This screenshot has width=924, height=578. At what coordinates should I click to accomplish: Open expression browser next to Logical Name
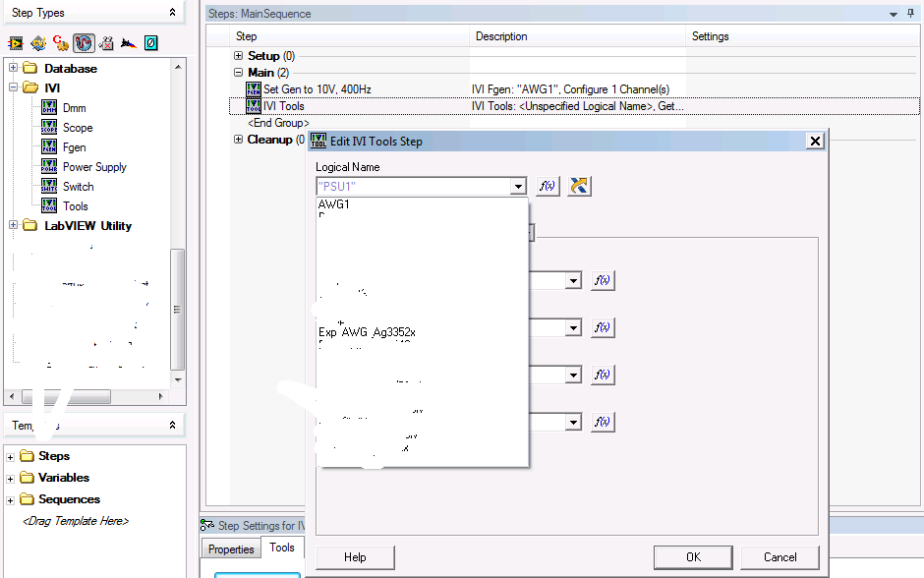[x=548, y=186]
